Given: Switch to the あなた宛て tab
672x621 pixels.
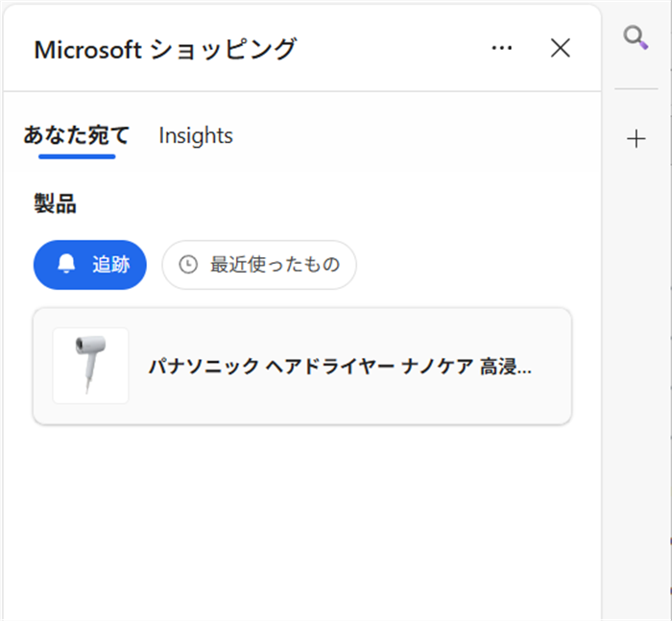Looking at the screenshot, I should click(x=77, y=135).
